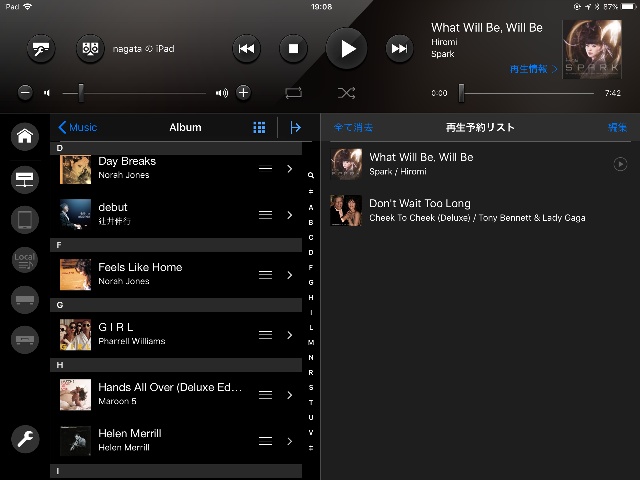The width and height of the screenshot is (640, 480).
Task: Tap the Home icon in sidebar
Action: tap(25, 136)
